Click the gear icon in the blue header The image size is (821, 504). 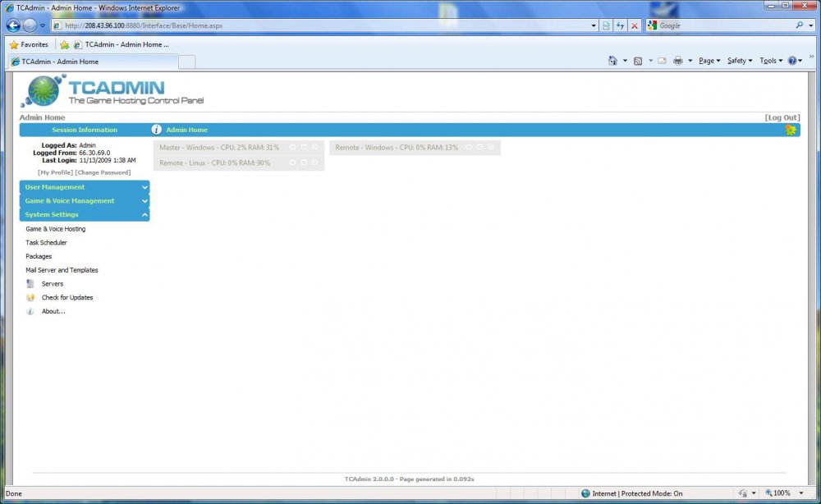point(791,130)
